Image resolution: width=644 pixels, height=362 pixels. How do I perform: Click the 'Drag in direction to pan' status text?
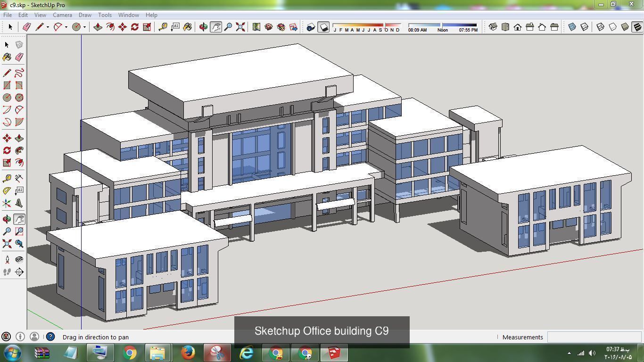point(96,337)
